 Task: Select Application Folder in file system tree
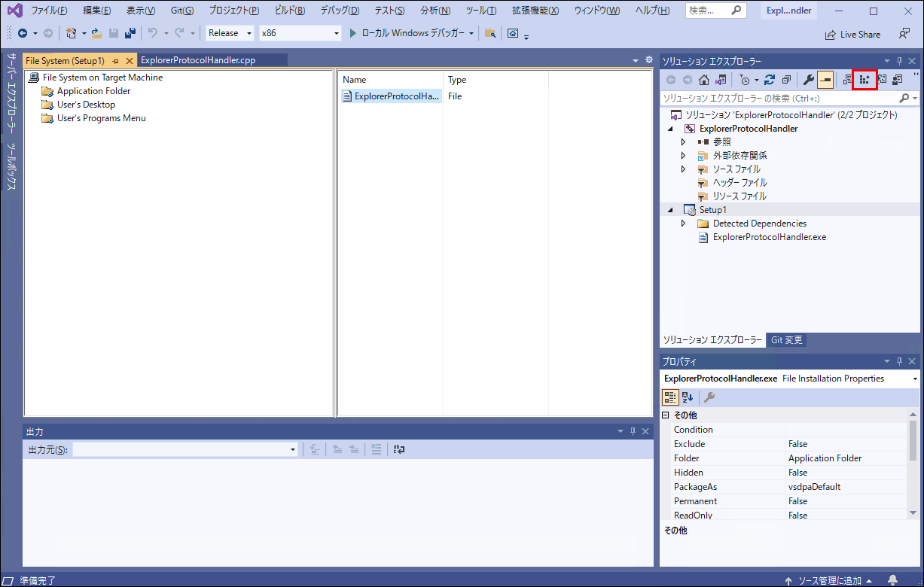coord(93,91)
